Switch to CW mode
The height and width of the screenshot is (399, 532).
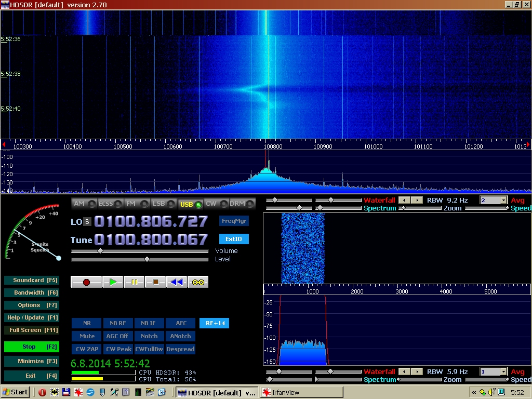[x=217, y=204]
